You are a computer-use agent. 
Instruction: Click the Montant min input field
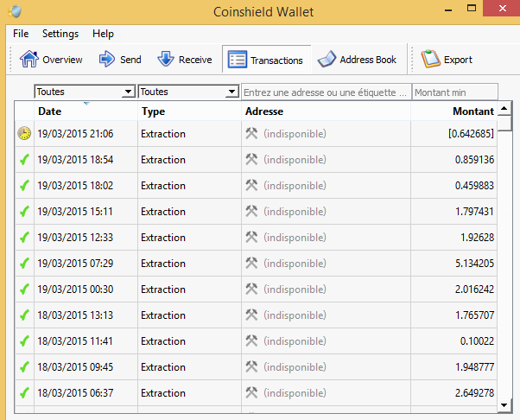click(x=455, y=92)
